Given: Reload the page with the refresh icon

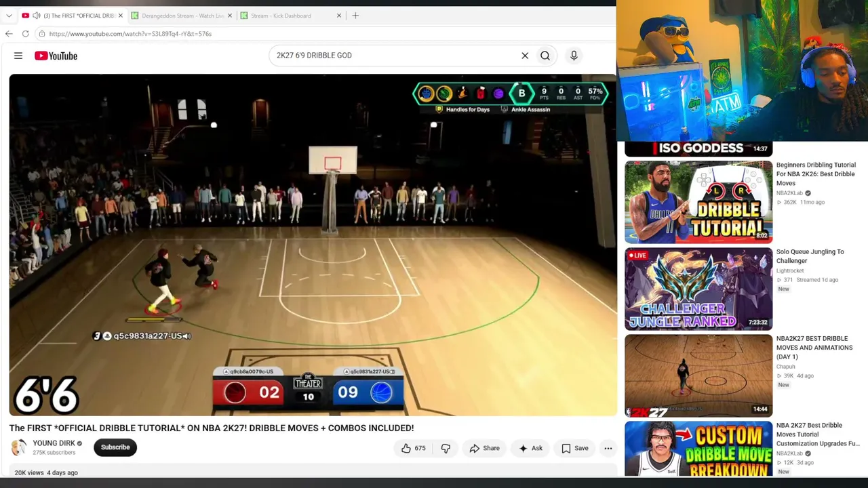Looking at the screenshot, I should point(25,33).
